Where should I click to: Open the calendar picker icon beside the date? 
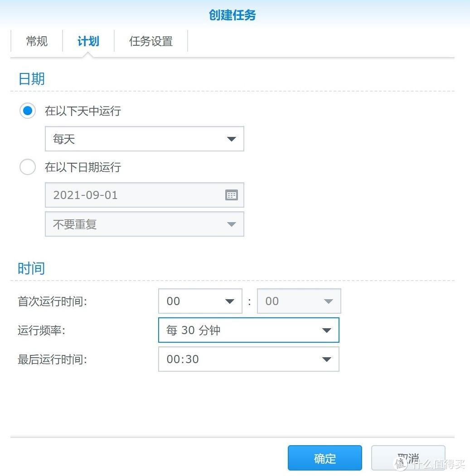click(232, 195)
